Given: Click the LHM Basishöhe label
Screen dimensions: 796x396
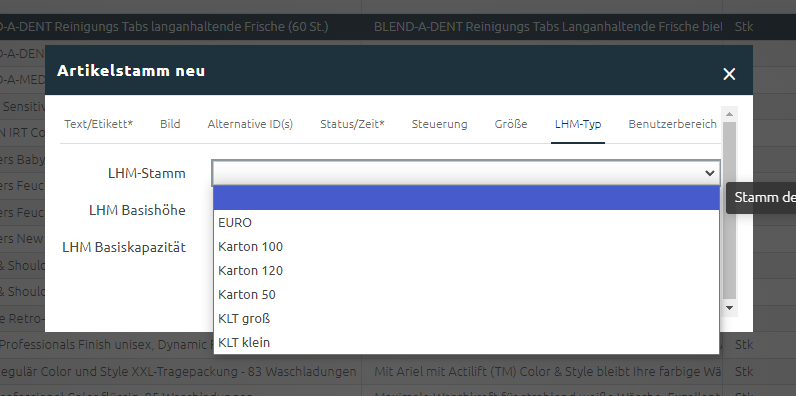Looking at the screenshot, I should point(137,210).
